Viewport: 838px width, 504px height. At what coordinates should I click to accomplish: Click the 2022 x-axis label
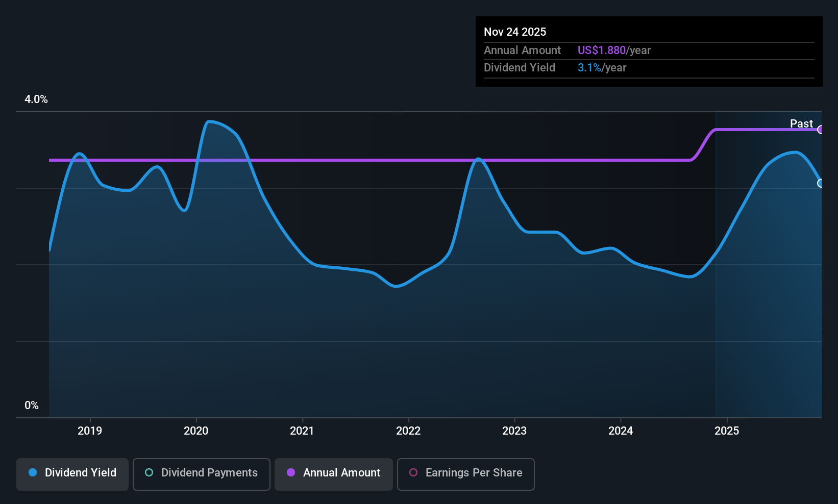pyautogui.click(x=408, y=431)
